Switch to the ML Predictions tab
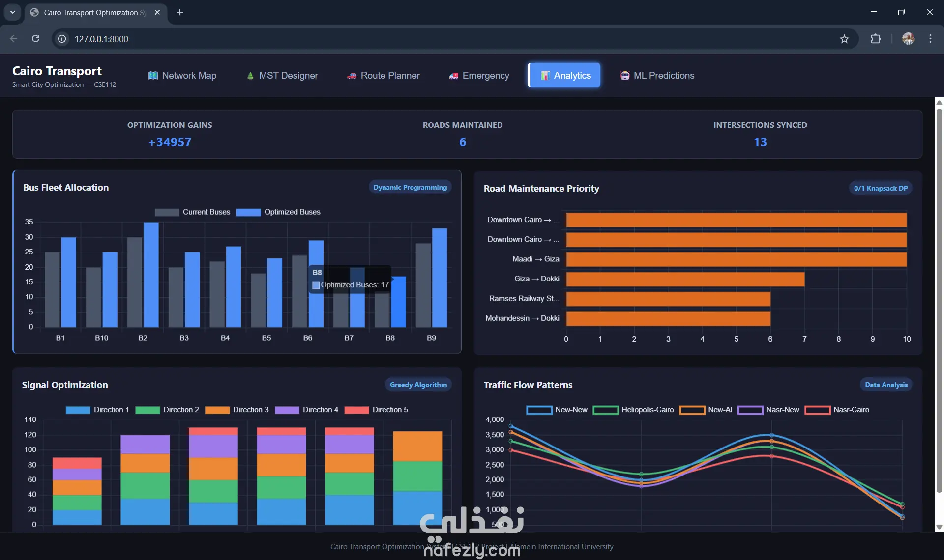Image resolution: width=944 pixels, height=560 pixels. pos(657,75)
